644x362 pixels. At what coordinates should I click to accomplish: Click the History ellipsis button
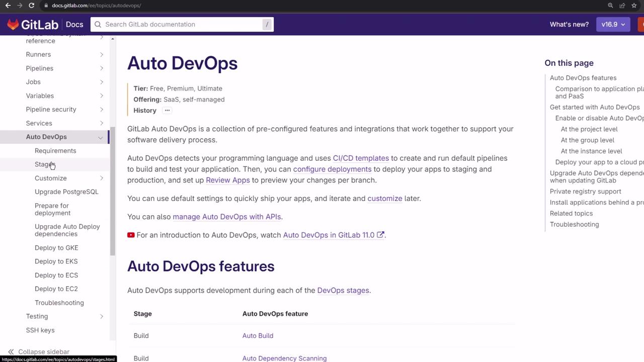[x=167, y=111]
